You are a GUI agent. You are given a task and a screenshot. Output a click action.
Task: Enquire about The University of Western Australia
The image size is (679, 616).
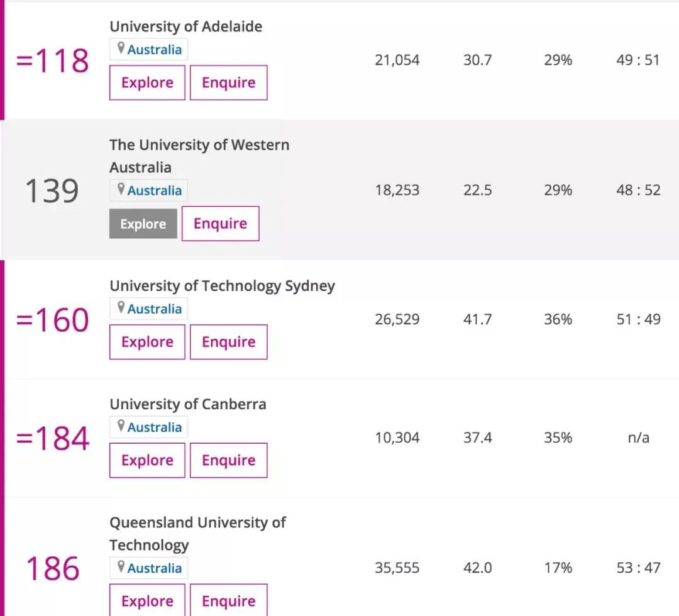coord(221,223)
